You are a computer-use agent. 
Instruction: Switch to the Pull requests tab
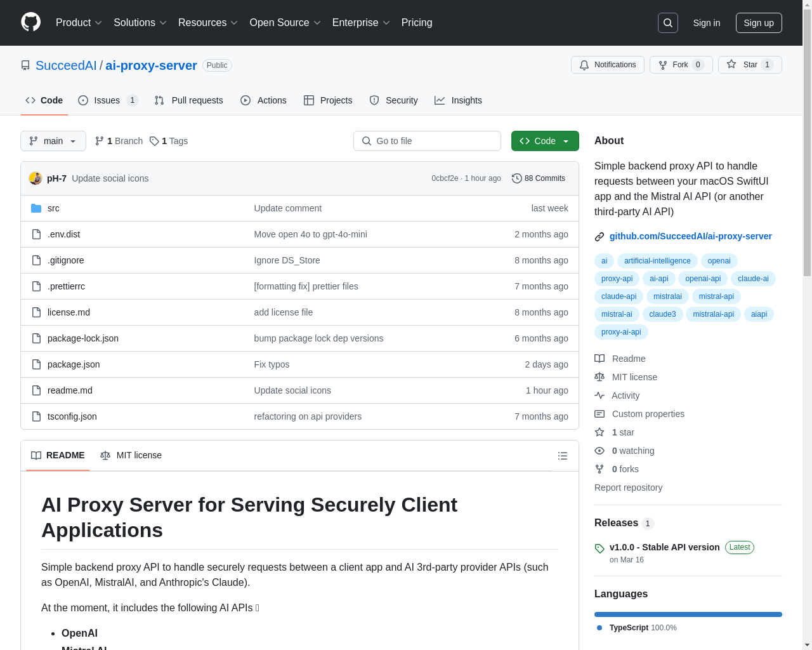(x=189, y=100)
